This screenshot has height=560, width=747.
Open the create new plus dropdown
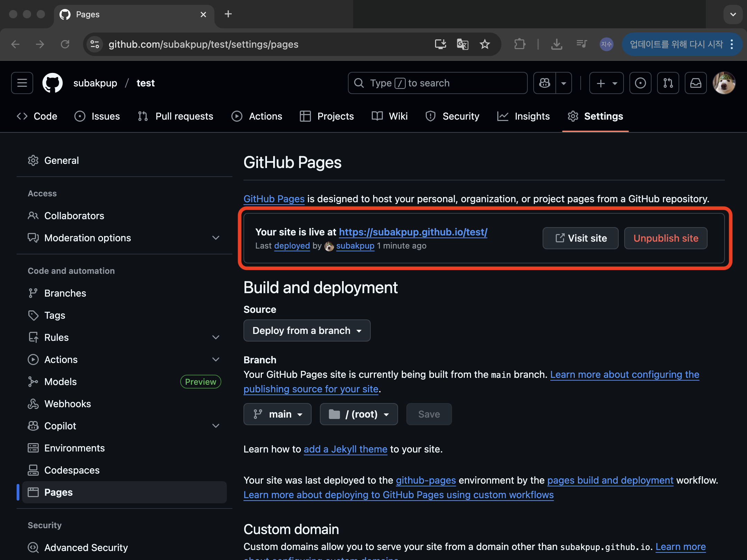[x=606, y=83]
